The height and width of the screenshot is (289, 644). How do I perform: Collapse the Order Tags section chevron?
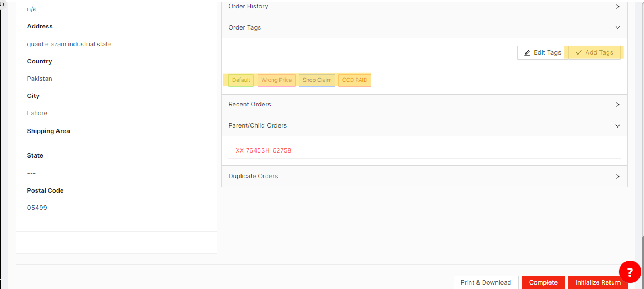pos(617,27)
